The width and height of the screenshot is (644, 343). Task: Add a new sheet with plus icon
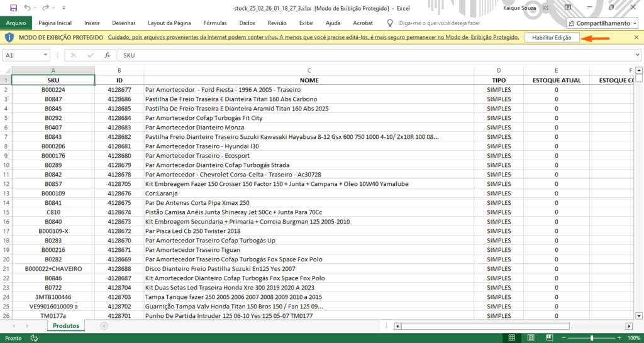click(104, 326)
